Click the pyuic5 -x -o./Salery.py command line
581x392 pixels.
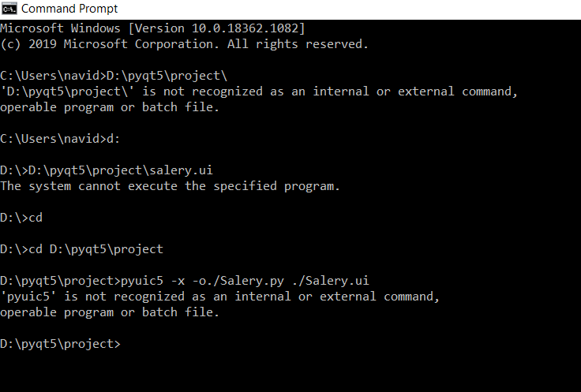185,281
